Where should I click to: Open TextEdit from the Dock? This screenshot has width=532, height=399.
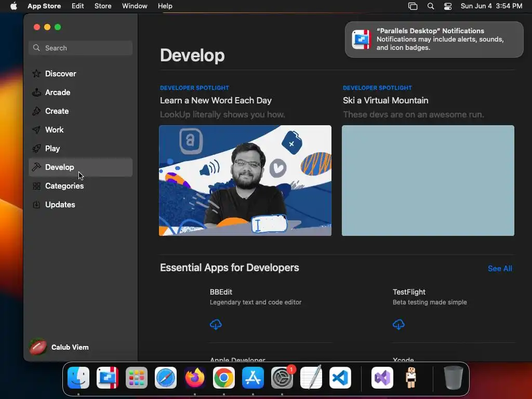tap(311, 378)
